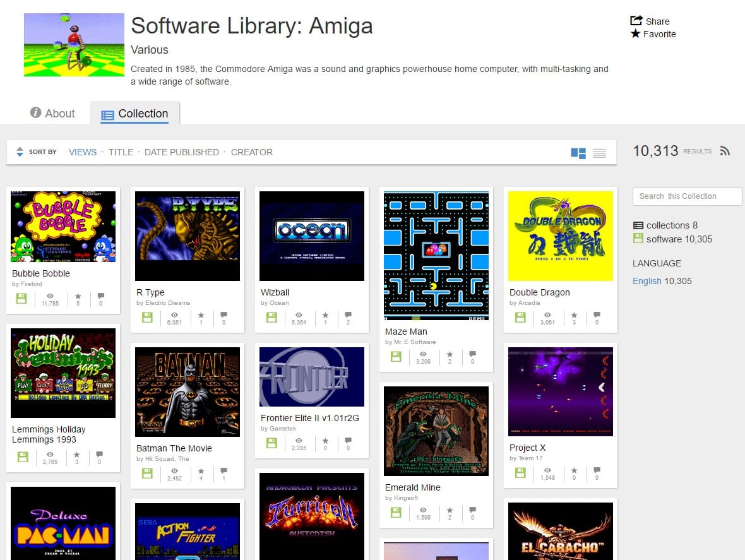Click the favorites star on Lemmings Holiday Lemmings
The width and height of the screenshot is (745, 560).
(76, 454)
